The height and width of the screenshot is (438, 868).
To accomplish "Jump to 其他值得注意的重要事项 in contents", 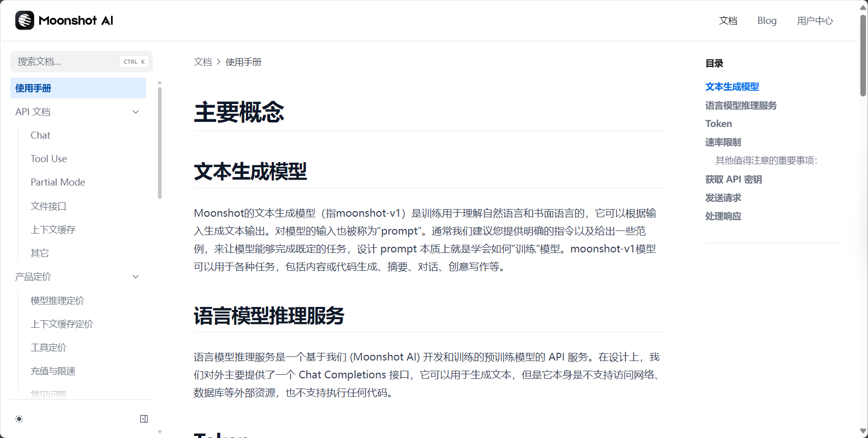I will point(767,161).
